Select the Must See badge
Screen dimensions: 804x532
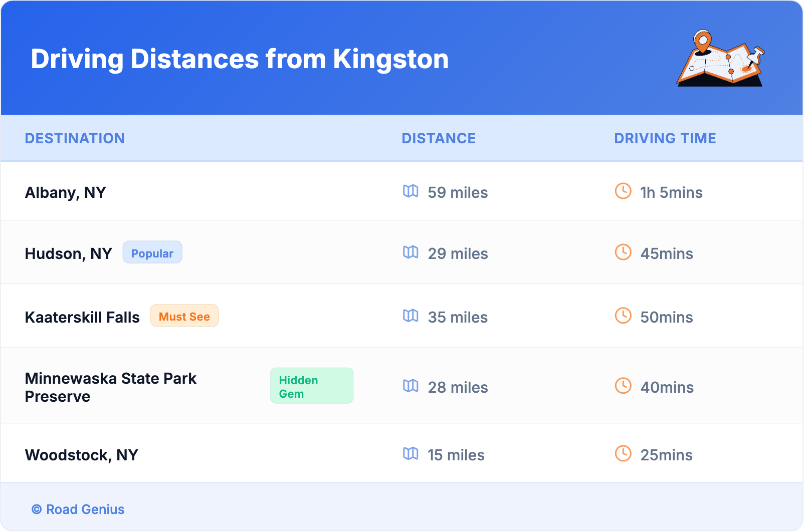[x=184, y=316]
